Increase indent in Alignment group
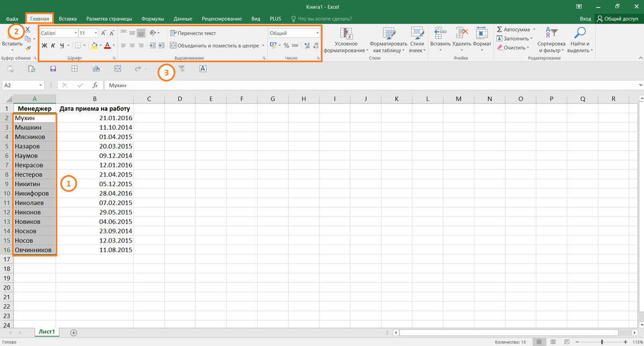Viewport: 644px width, 346px height. point(161,46)
